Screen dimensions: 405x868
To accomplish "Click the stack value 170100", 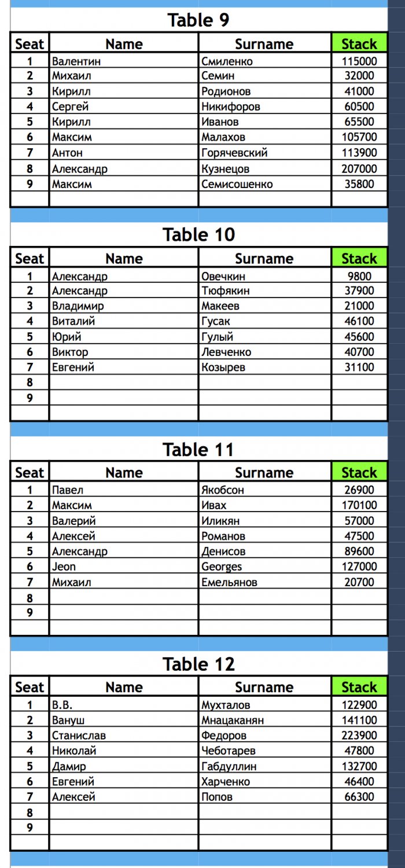I will [x=359, y=505].
